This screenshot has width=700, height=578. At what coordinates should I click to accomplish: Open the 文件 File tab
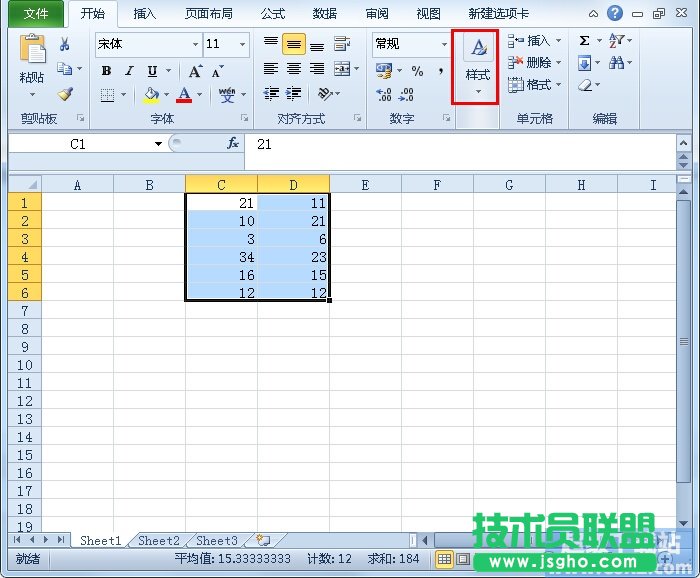click(x=36, y=14)
